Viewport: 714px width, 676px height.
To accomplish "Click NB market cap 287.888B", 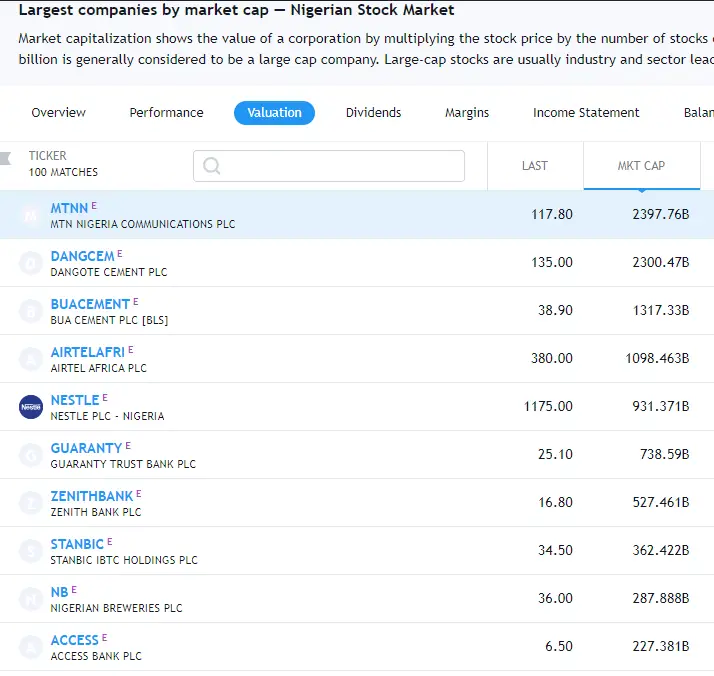I will 661,599.
